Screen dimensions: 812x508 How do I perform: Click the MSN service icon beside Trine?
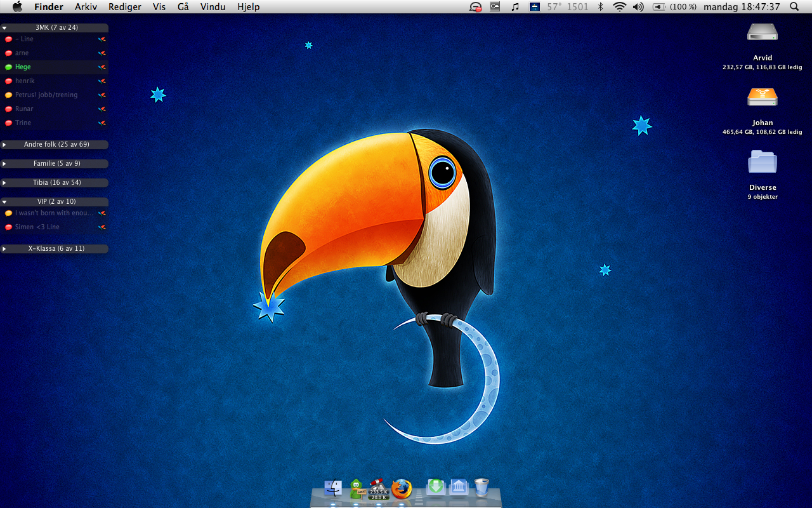click(101, 123)
